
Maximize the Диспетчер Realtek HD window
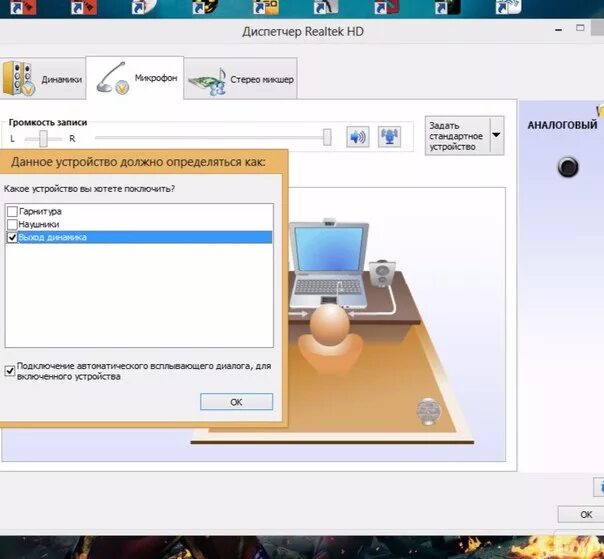click(580, 28)
